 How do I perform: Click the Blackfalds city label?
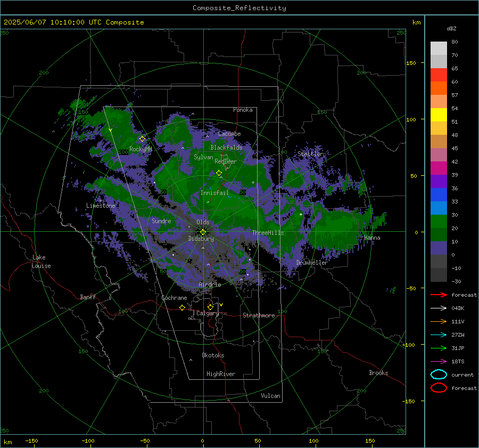point(226,148)
